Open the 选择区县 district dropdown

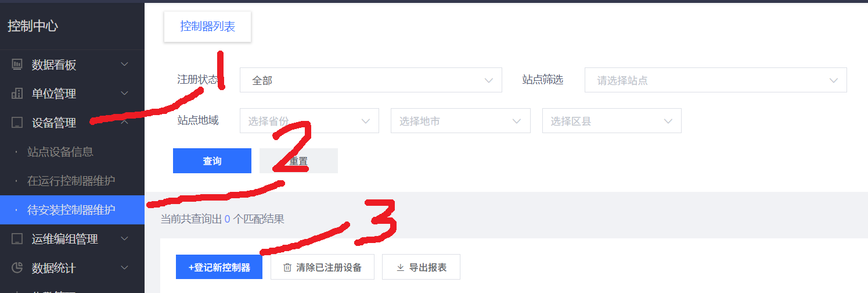(612, 121)
